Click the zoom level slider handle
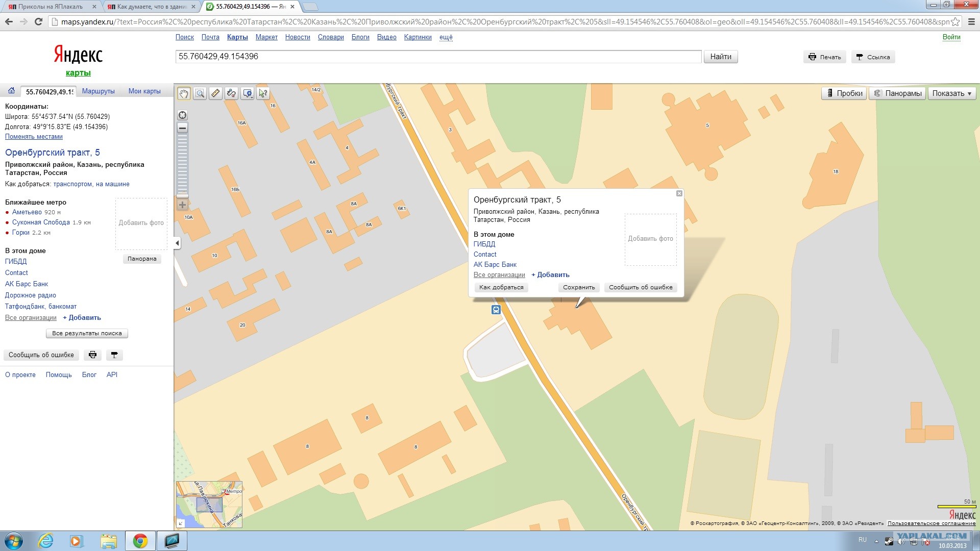Screen dimensions: 980x551 (182, 196)
